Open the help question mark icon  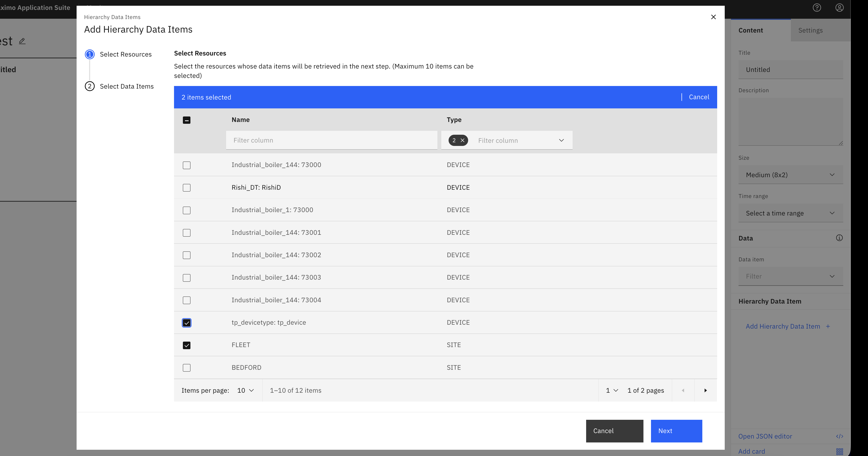[x=817, y=7]
